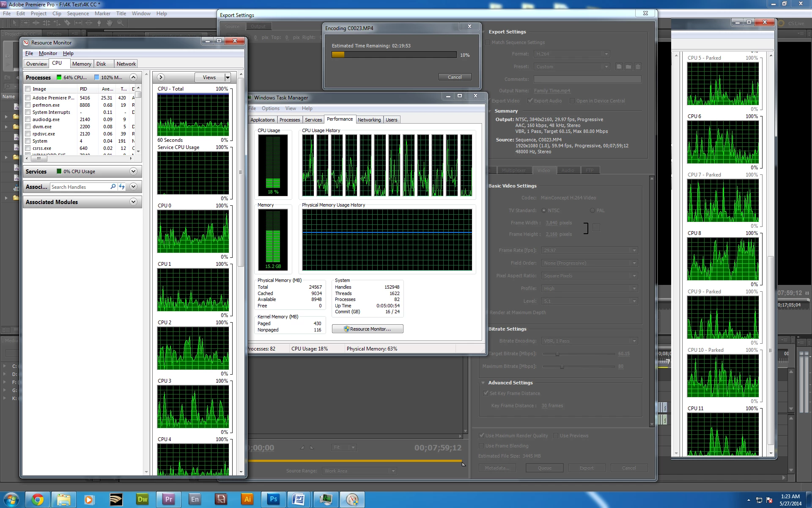Click the search magnifier in Associated Handles
This screenshot has height=508, width=812.
(113, 187)
